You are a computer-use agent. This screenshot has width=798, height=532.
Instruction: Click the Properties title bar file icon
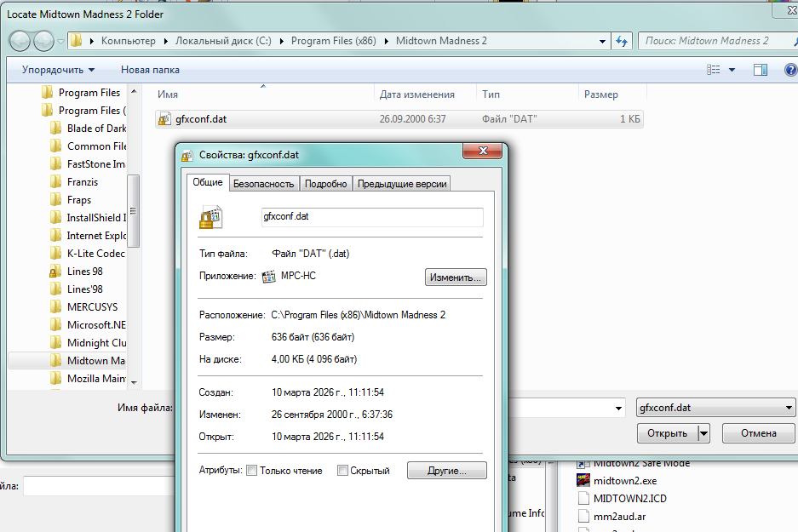pos(187,155)
